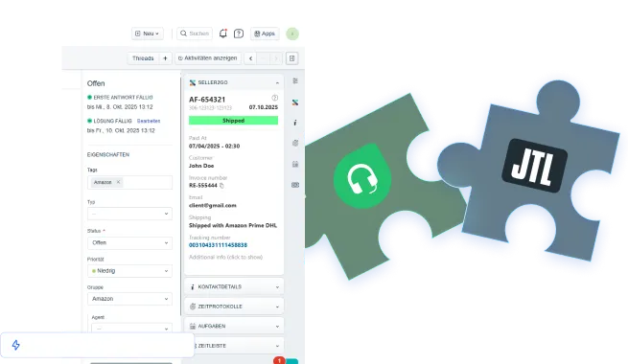Viewport: 628px width, 364px height.
Task: Click the Suchen search field
Action: pyautogui.click(x=195, y=34)
